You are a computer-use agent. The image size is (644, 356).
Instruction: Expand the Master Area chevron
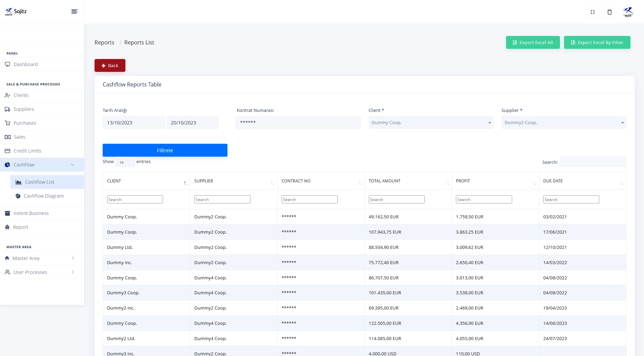(73, 258)
